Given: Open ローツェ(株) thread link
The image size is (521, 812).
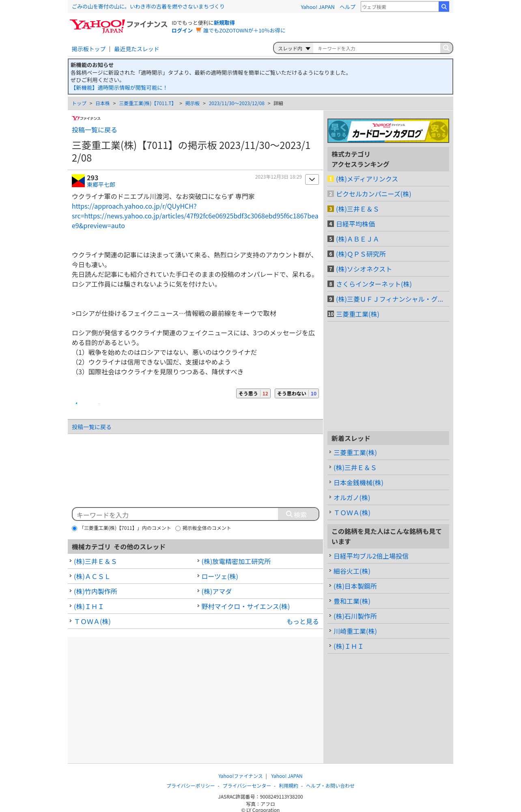Looking at the screenshot, I should 220,577.
